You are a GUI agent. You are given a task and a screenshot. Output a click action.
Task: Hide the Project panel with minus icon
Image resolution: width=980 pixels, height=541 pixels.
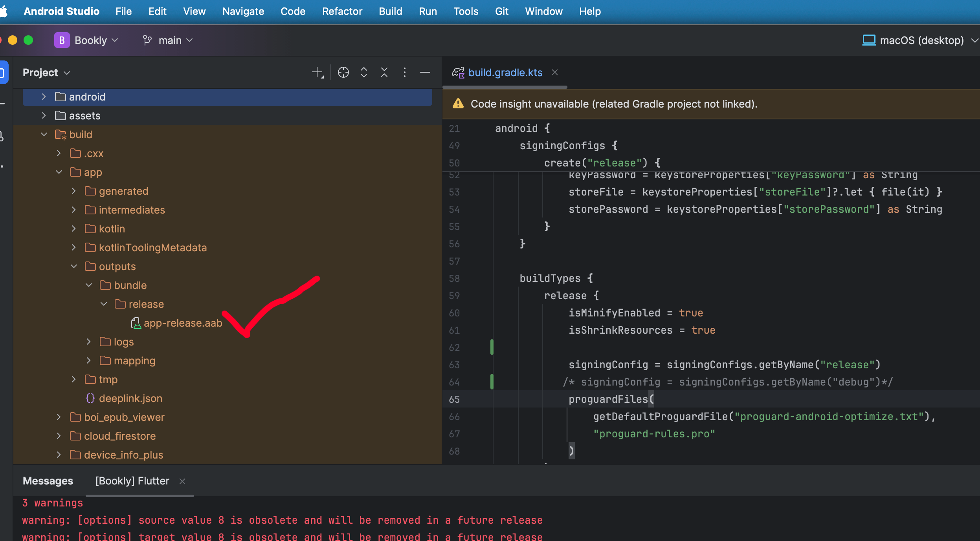click(x=425, y=73)
